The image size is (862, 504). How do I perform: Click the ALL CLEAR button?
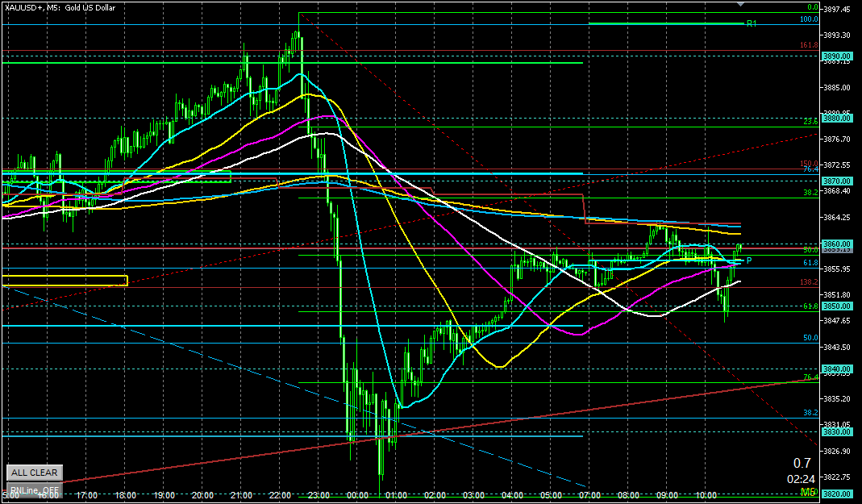coord(34,473)
